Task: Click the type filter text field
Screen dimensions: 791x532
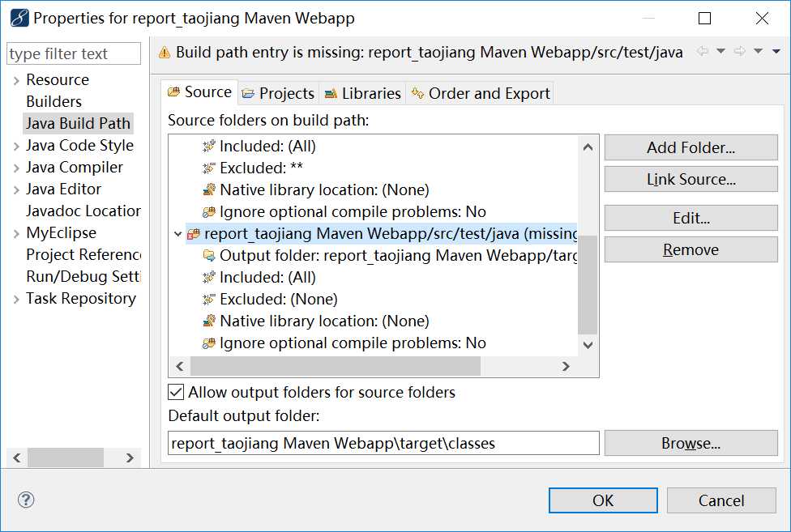Action: (73, 54)
